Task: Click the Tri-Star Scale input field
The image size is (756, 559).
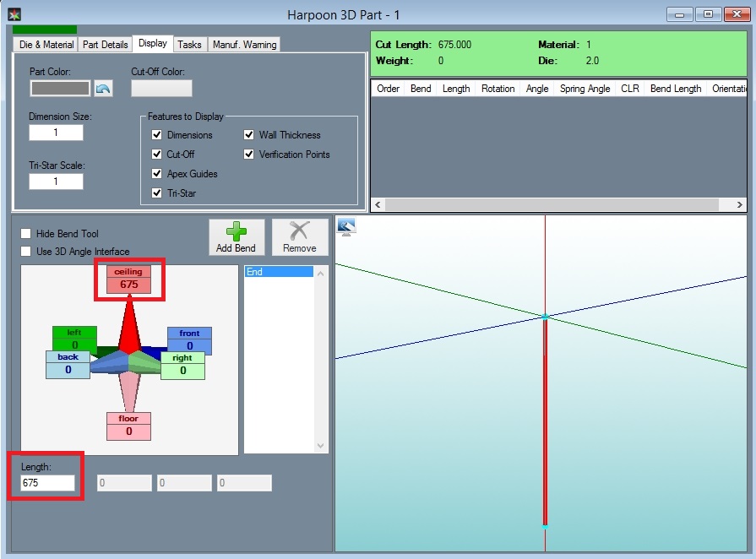Action: click(x=56, y=182)
